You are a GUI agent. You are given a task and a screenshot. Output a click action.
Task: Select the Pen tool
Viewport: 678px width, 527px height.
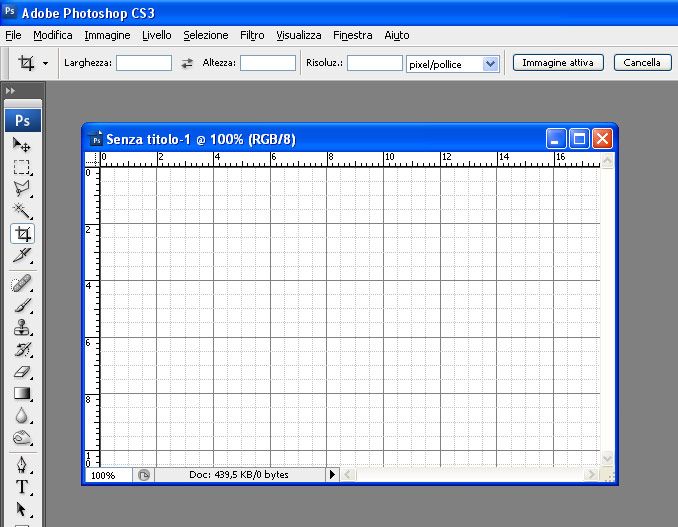(x=22, y=465)
